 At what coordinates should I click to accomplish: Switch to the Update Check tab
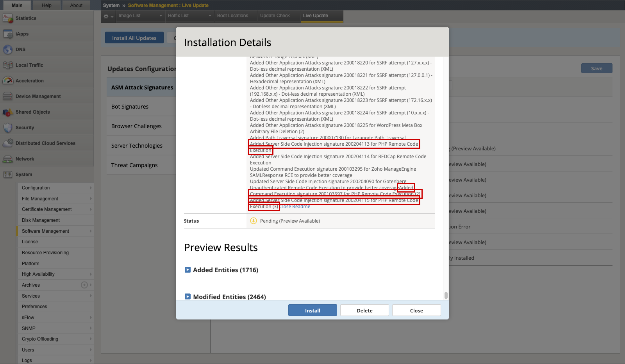(279, 16)
